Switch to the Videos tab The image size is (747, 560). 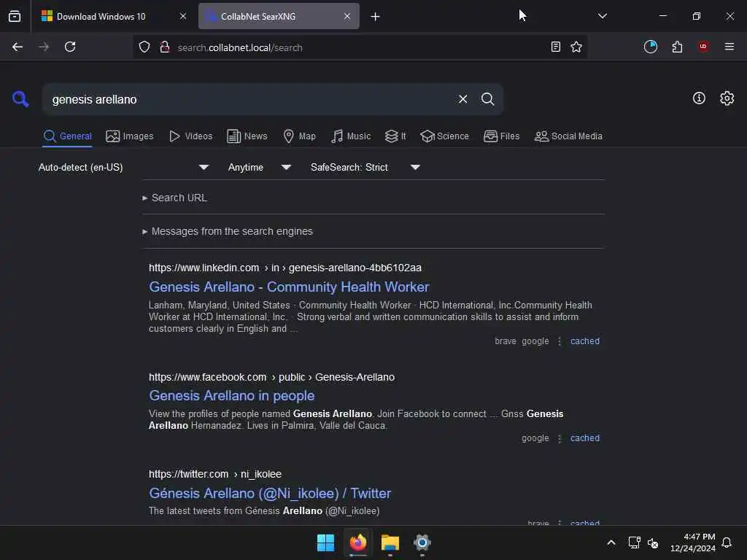pos(190,136)
